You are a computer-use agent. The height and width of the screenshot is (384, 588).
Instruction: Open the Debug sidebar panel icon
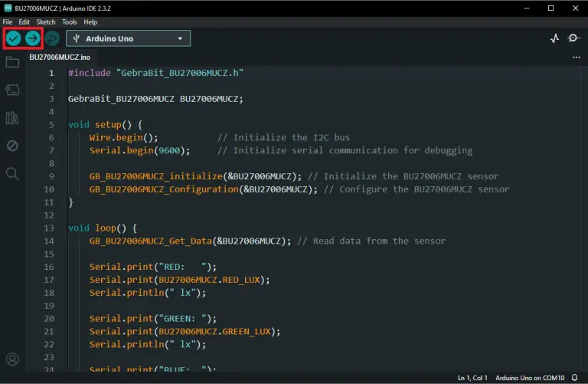click(x=12, y=146)
